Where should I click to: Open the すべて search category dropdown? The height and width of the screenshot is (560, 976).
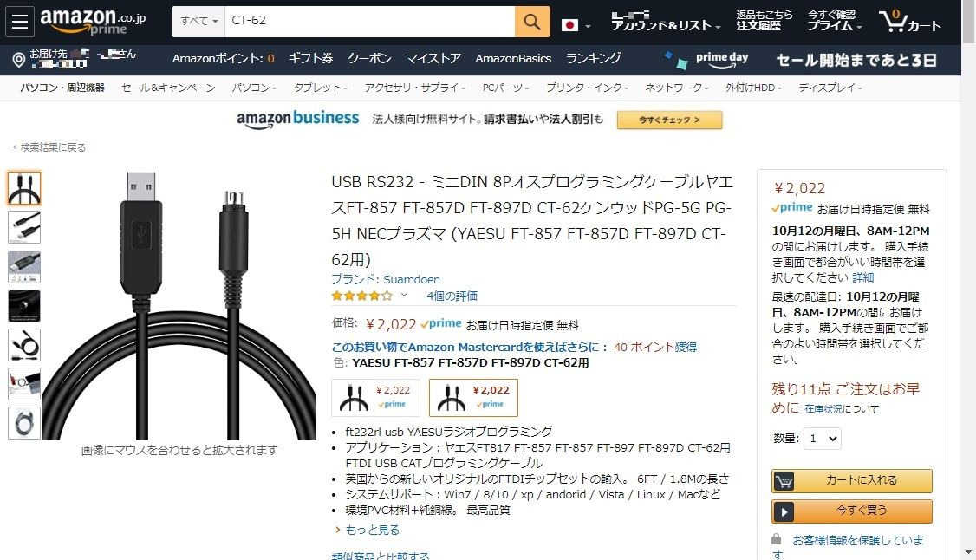coord(198,22)
